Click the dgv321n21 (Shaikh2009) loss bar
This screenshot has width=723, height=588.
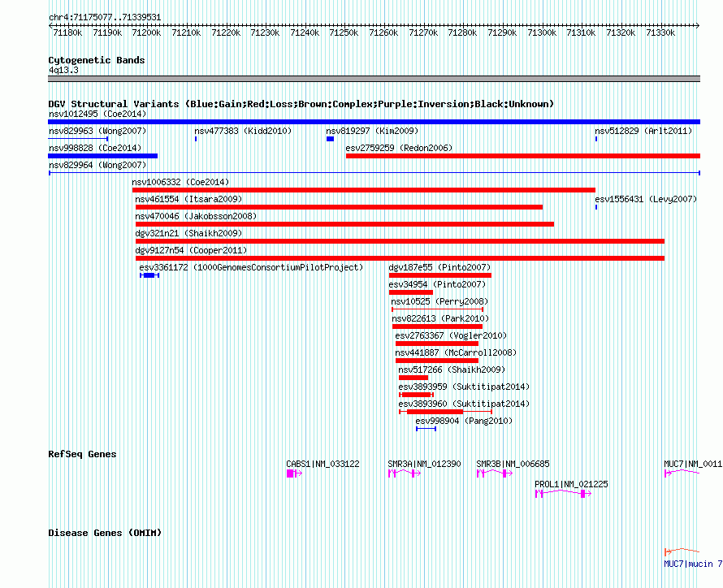coord(400,241)
